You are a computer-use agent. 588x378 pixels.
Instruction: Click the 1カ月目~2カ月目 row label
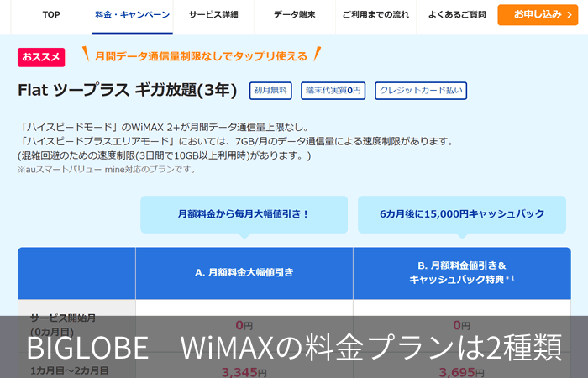coord(70,371)
